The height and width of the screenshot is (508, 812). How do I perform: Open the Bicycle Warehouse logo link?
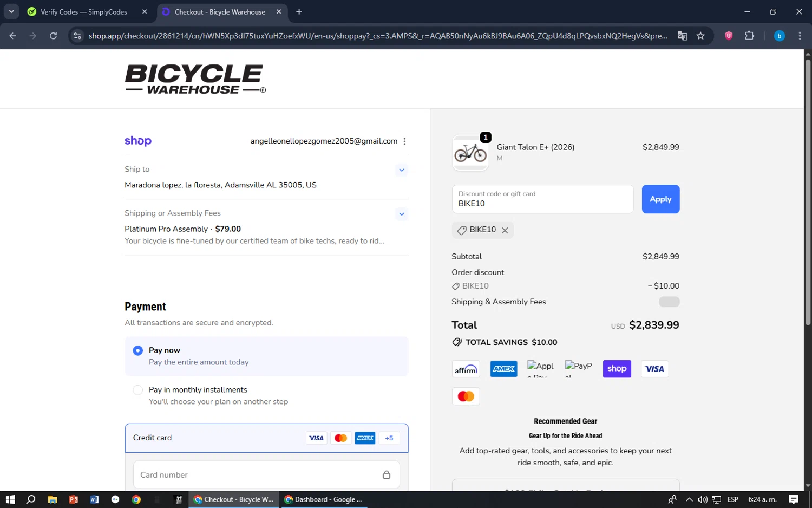[195, 79]
